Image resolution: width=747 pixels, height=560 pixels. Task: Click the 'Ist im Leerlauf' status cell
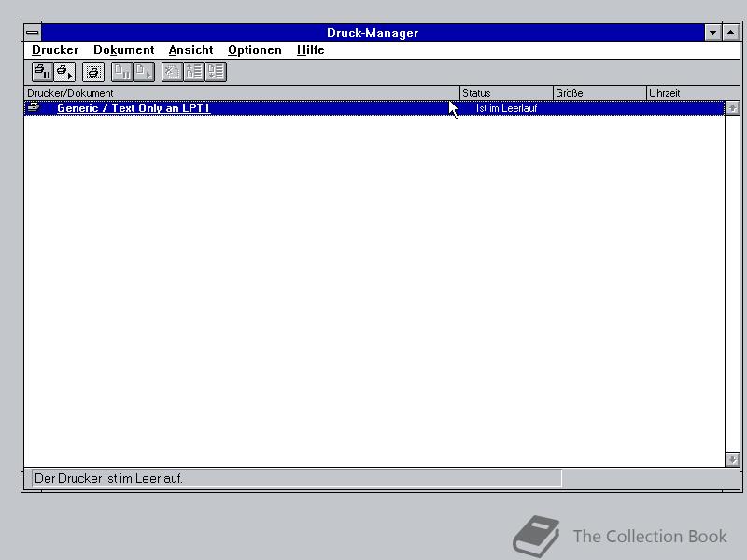click(506, 108)
